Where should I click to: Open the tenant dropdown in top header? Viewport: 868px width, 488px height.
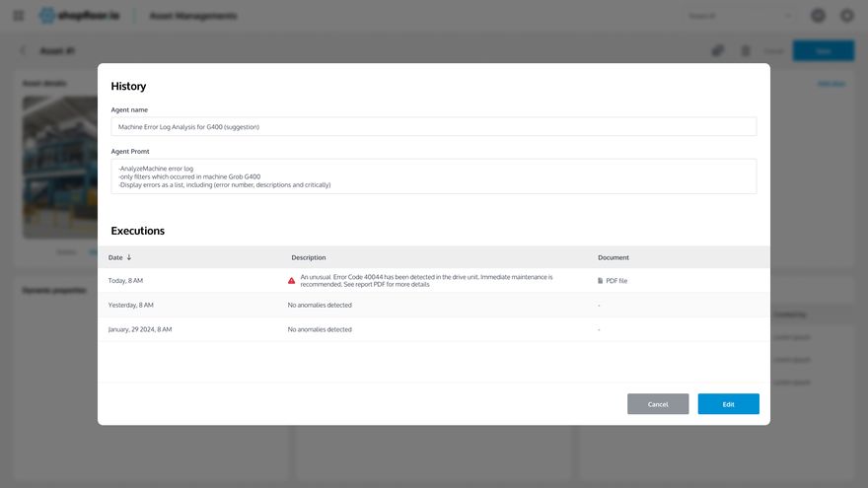pos(740,16)
